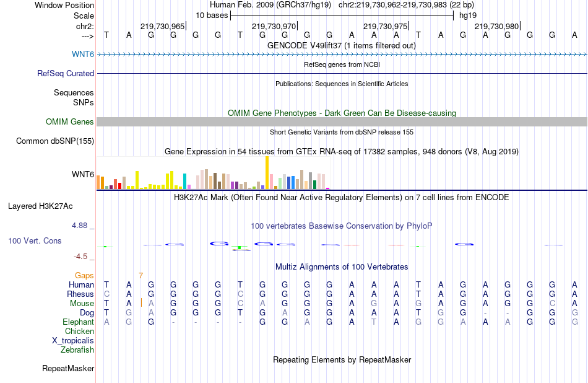Click the OMIM Genes track label
Image resolution: width=588 pixels, height=383 pixels.
coord(70,121)
